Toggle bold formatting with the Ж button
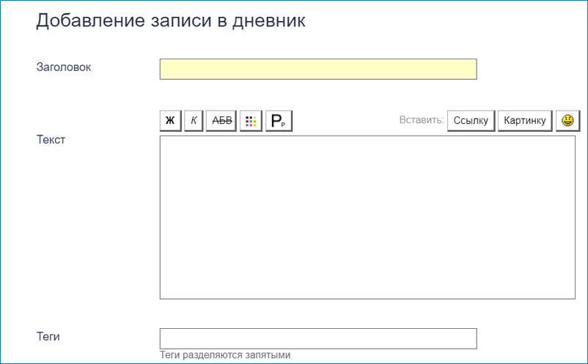 [x=170, y=121]
